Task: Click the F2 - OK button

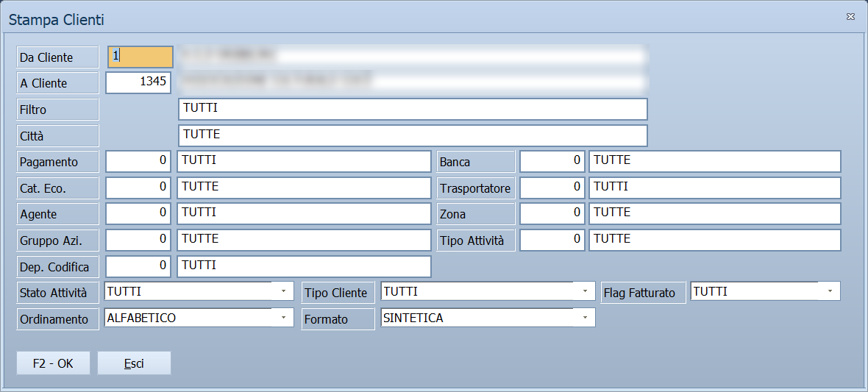Action: click(53, 363)
